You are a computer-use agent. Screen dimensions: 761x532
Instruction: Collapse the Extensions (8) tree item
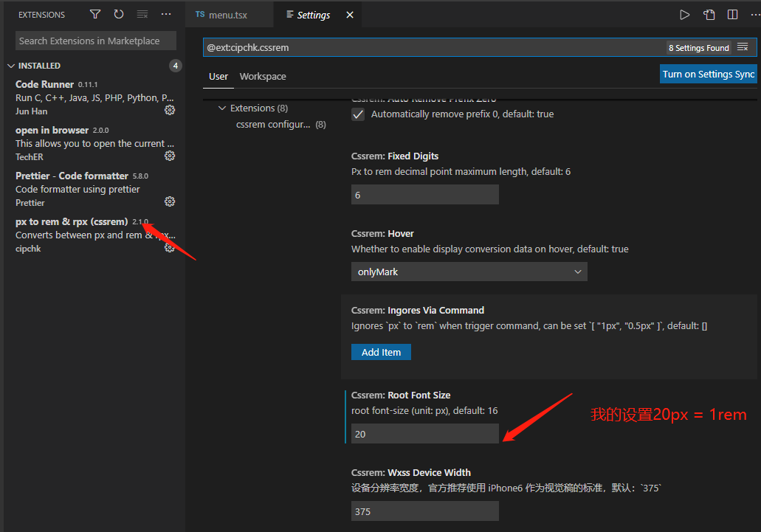coord(222,107)
